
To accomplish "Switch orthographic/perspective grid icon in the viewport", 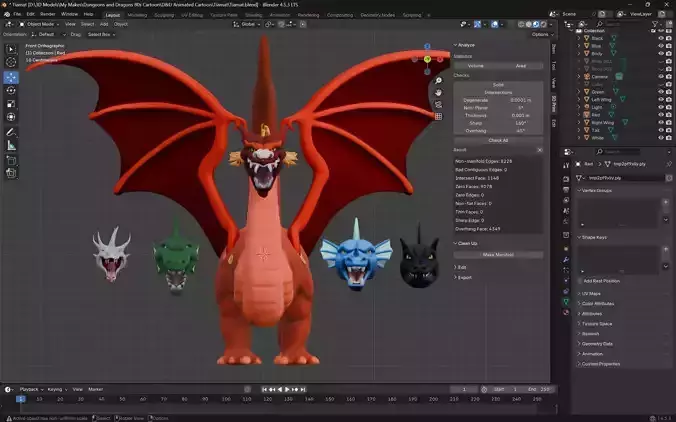I will click(x=438, y=116).
